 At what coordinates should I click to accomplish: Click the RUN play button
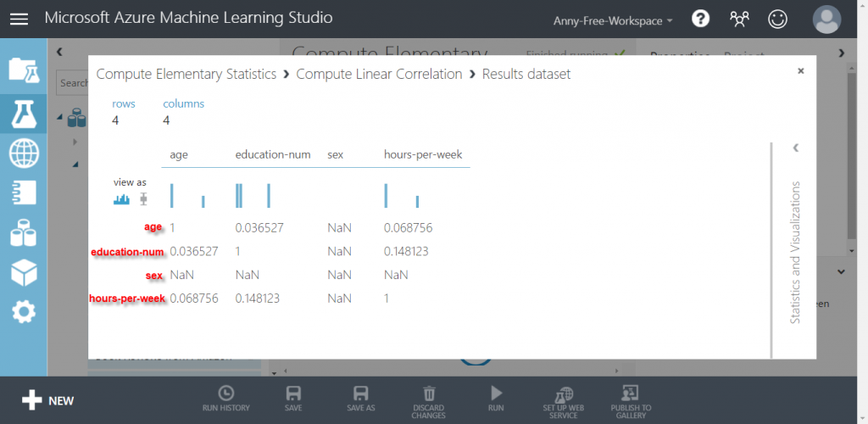(x=496, y=399)
